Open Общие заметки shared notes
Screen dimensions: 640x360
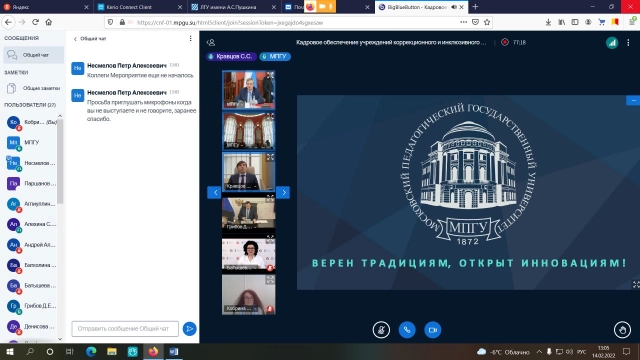(33, 88)
